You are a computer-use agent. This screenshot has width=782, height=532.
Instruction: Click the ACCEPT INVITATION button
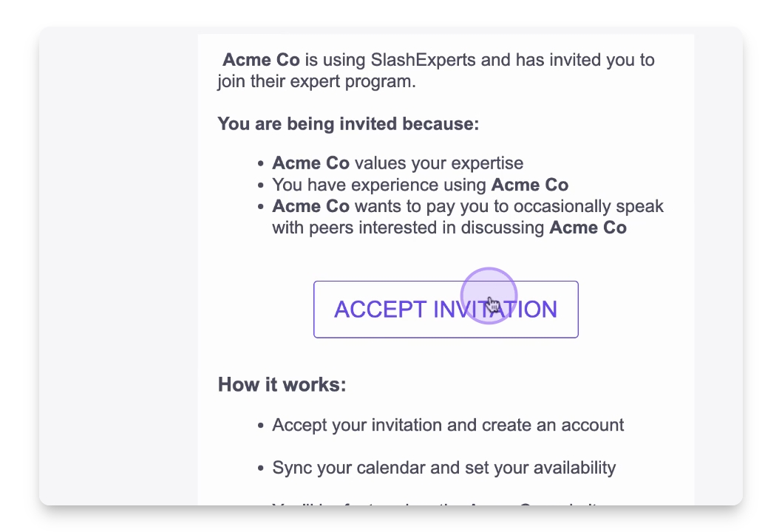coord(446,310)
